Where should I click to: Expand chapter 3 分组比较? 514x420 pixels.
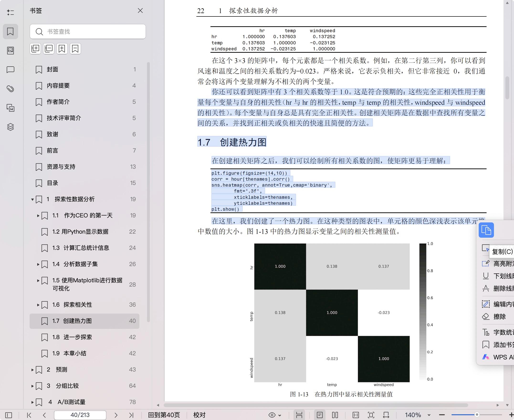pyautogui.click(x=32, y=386)
